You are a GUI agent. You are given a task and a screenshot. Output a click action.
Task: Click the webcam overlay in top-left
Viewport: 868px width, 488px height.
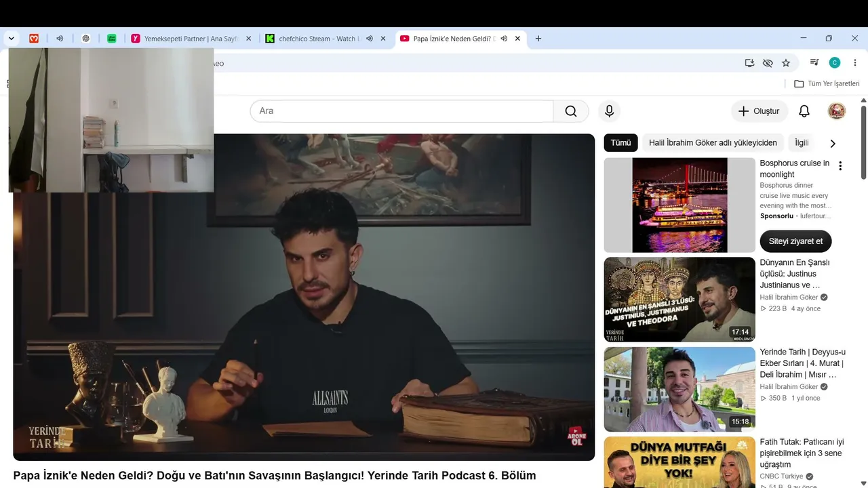tap(111, 120)
